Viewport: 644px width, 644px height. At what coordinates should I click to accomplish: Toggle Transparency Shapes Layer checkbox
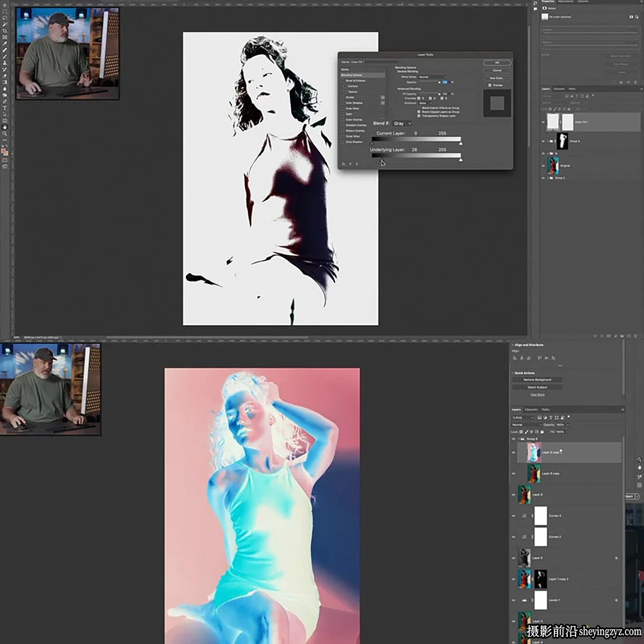[x=419, y=116]
